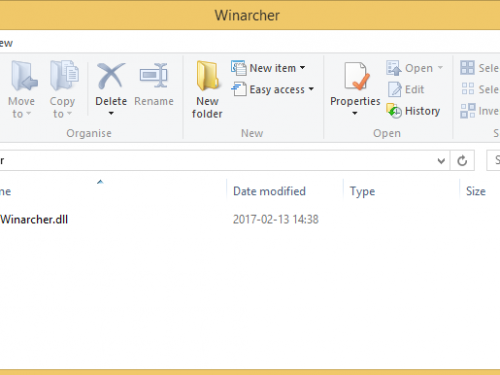Click the History button label

coord(422,111)
